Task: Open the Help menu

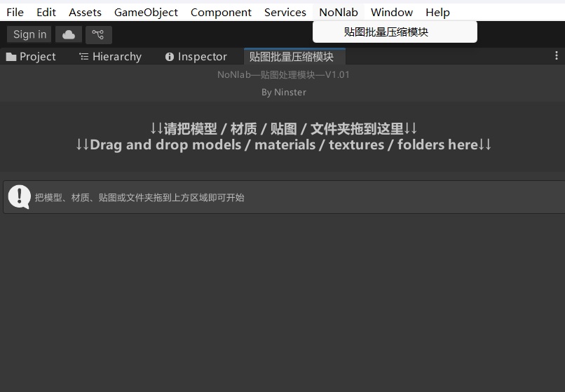Action: click(437, 13)
